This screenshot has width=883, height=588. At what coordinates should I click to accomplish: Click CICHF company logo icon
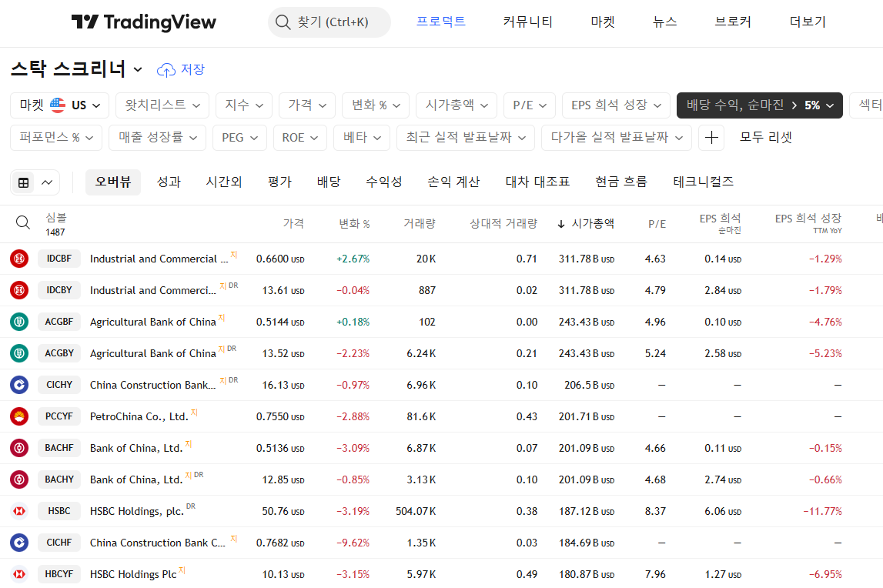click(19, 543)
